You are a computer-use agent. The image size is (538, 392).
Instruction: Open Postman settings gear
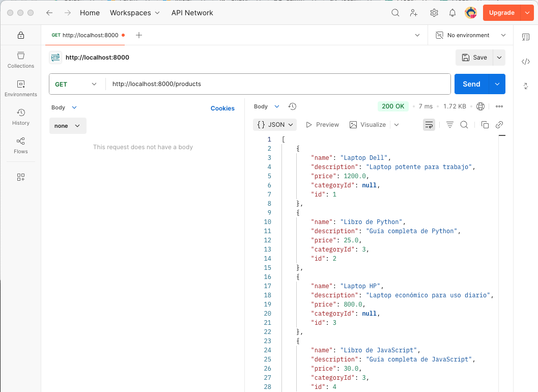(x=434, y=13)
